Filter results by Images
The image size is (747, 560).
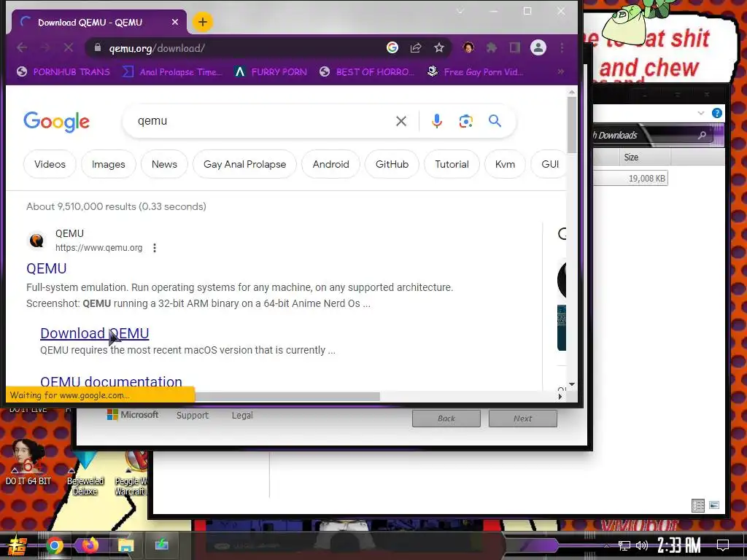pyautogui.click(x=108, y=164)
